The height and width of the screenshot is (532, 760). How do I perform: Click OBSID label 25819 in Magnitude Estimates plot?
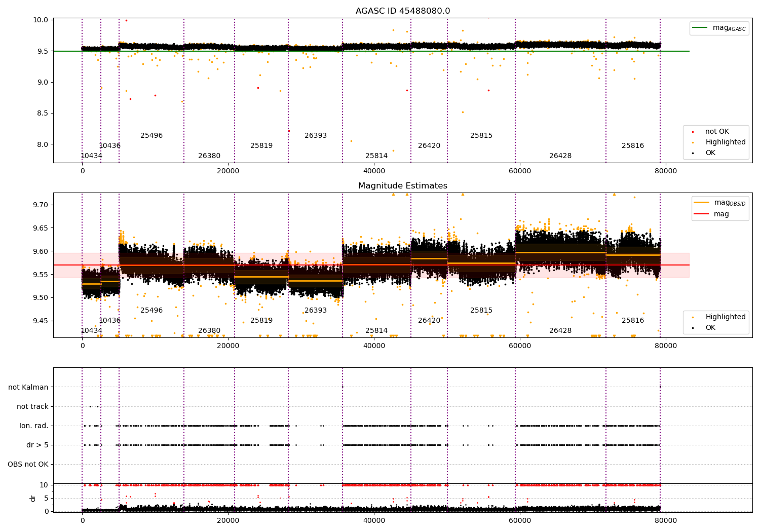(261, 321)
